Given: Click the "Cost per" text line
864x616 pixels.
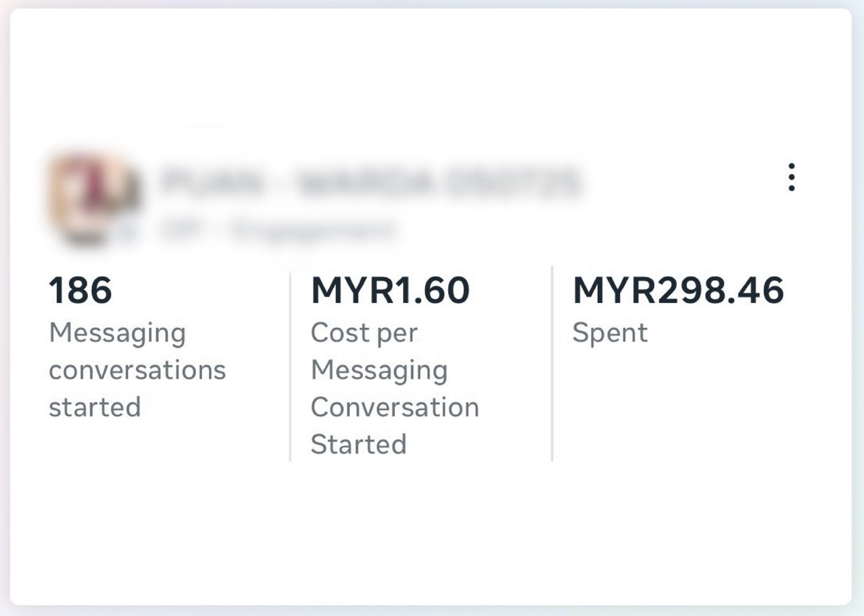Looking at the screenshot, I should (x=363, y=333).
